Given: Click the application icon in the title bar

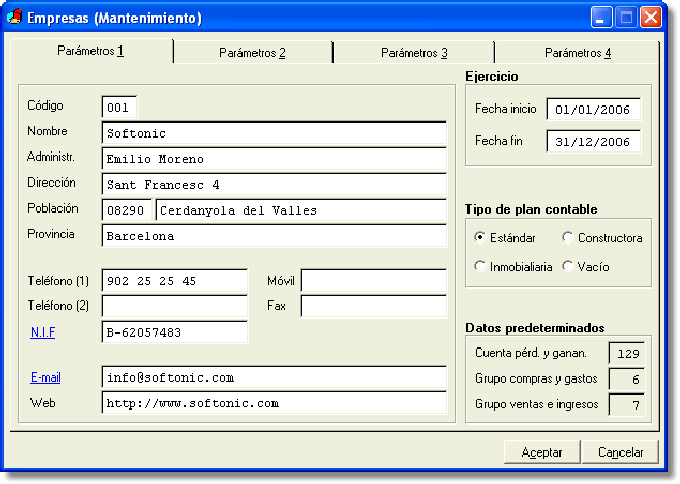Looking at the screenshot, I should click(x=14, y=16).
